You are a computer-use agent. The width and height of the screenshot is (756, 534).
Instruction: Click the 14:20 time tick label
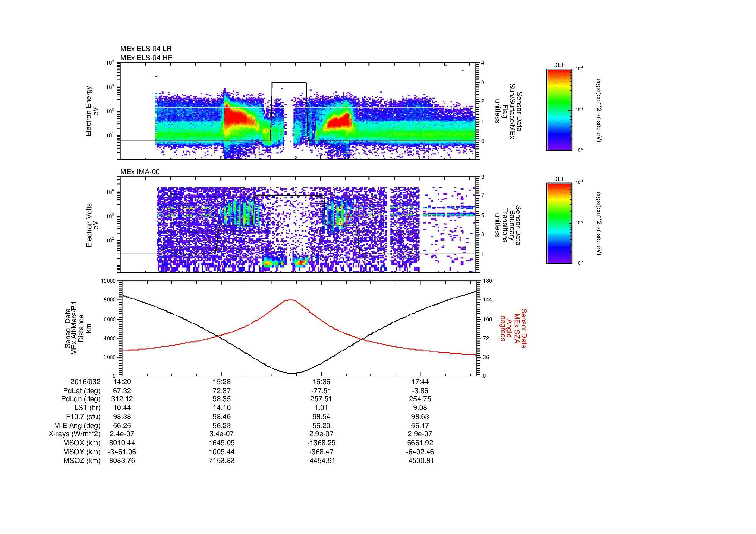(122, 382)
